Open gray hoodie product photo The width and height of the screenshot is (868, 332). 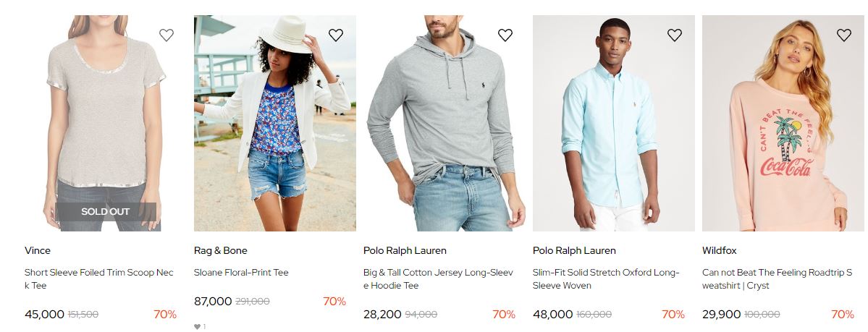[x=444, y=123]
